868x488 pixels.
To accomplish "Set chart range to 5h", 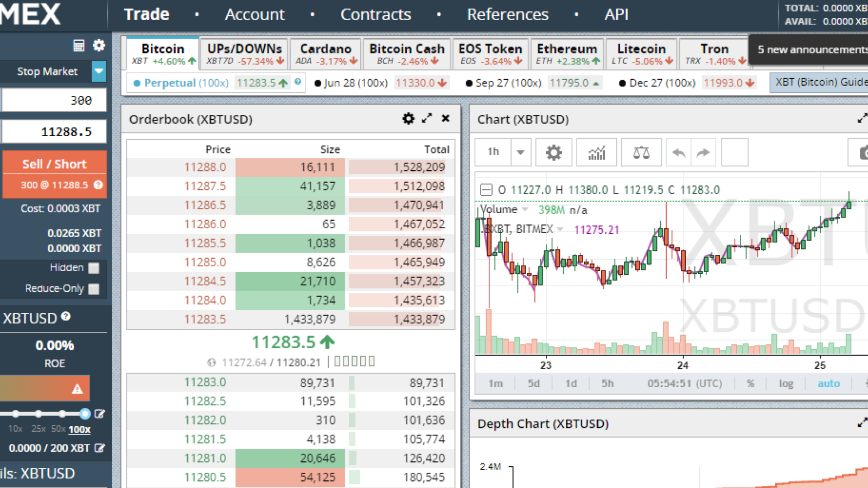I will (x=608, y=383).
